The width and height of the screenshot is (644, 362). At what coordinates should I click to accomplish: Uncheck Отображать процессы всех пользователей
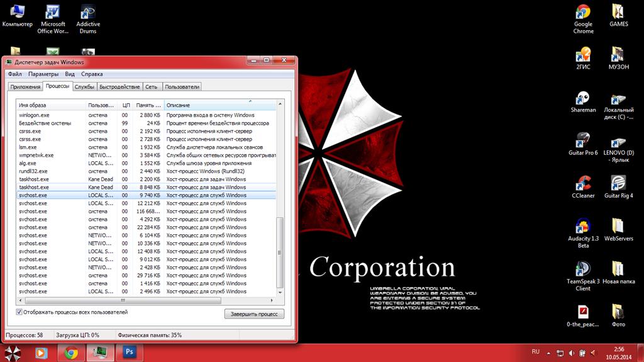pyautogui.click(x=19, y=312)
